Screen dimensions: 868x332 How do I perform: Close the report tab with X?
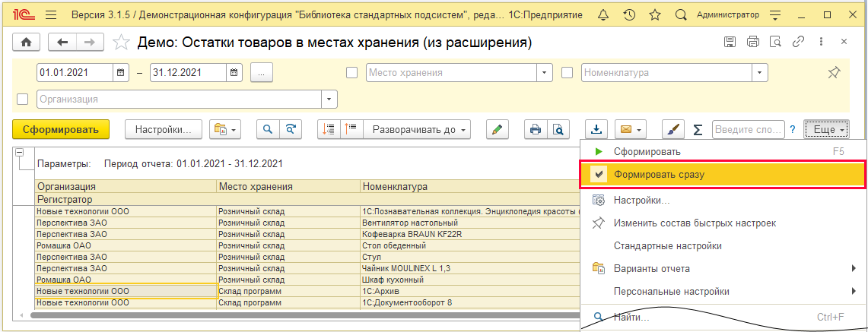pyautogui.click(x=844, y=42)
